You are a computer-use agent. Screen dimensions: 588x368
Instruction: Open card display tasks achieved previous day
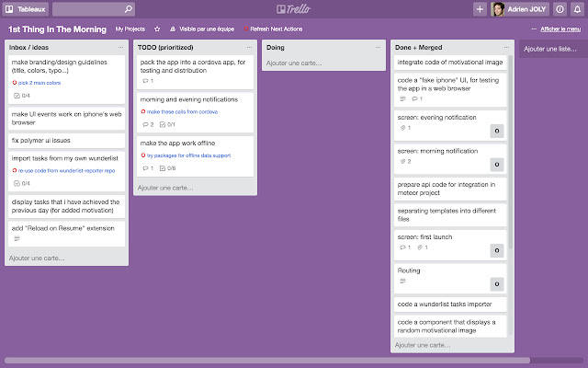(x=66, y=206)
